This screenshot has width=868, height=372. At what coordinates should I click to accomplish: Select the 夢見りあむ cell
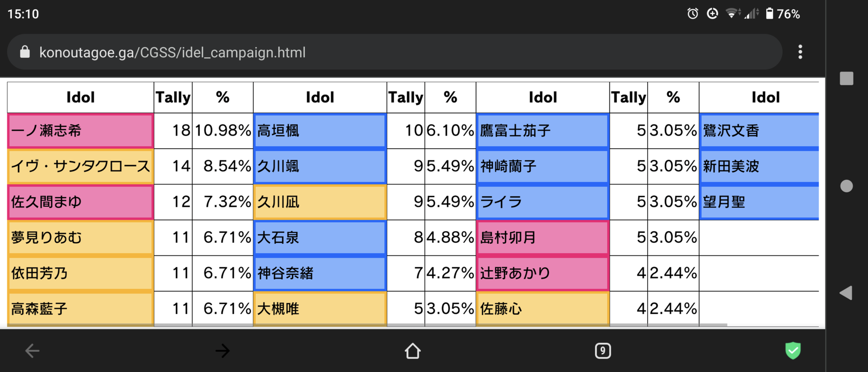pos(80,237)
